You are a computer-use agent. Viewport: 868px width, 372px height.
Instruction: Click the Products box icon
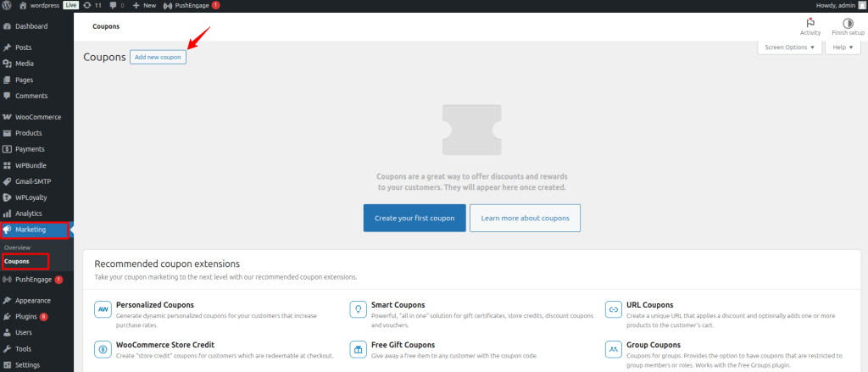tap(7, 133)
